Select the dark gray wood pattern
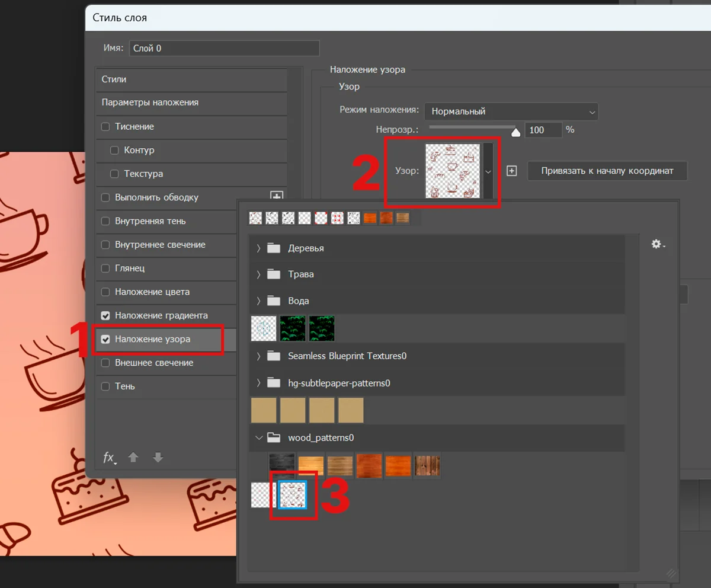Screen dimensions: 711x588 pos(281,466)
